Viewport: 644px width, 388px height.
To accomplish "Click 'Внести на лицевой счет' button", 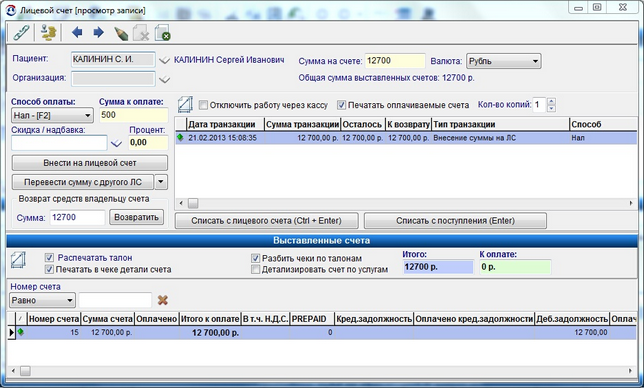I will [x=90, y=163].
